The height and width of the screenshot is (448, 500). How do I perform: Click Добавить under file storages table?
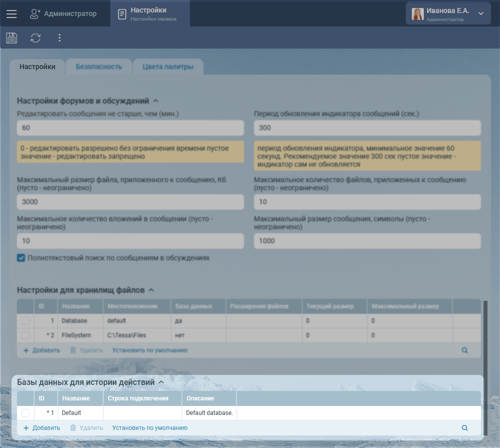pos(42,350)
